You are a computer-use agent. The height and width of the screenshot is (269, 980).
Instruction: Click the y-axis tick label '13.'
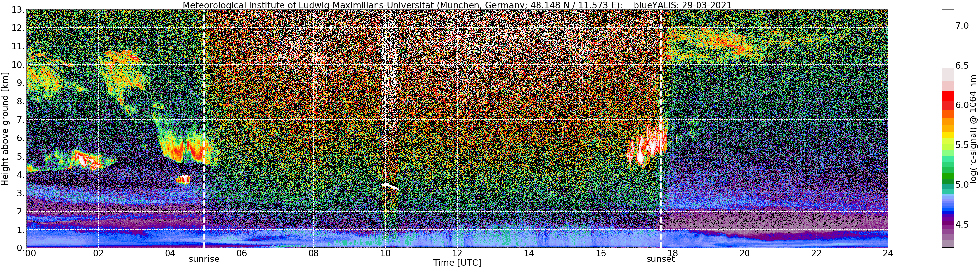click(x=18, y=10)
